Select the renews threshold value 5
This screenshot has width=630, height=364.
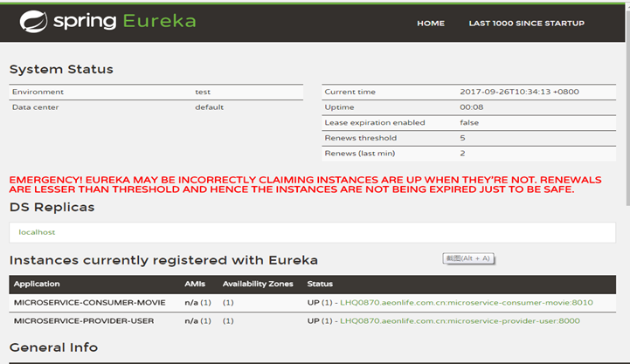click(462, 138)
